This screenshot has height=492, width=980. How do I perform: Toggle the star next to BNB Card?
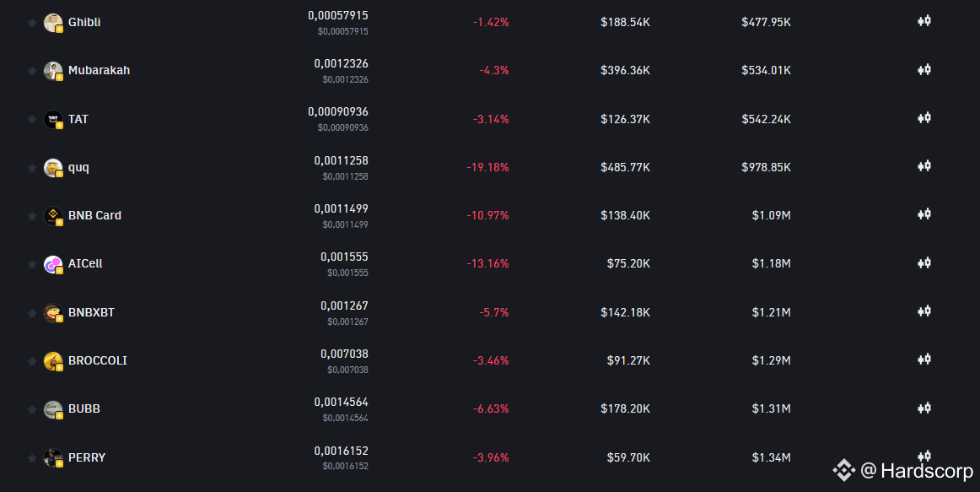coord(31,214)
